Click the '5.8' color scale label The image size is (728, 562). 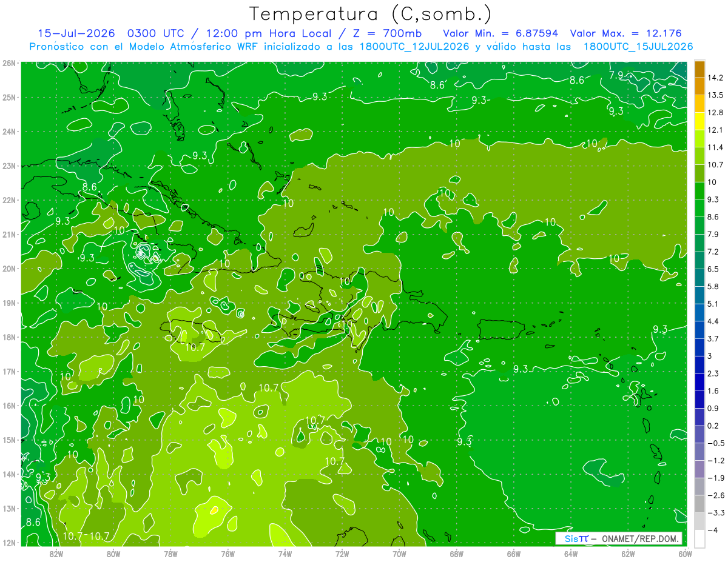point(713,286)
